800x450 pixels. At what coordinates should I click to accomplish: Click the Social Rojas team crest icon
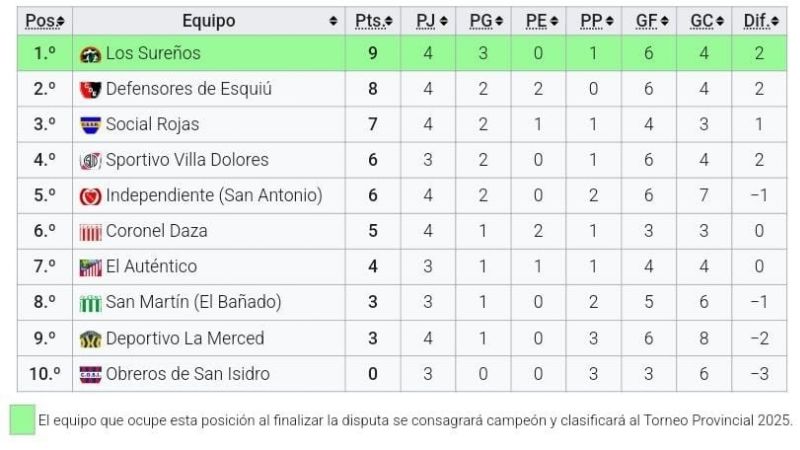click(91, 125)
